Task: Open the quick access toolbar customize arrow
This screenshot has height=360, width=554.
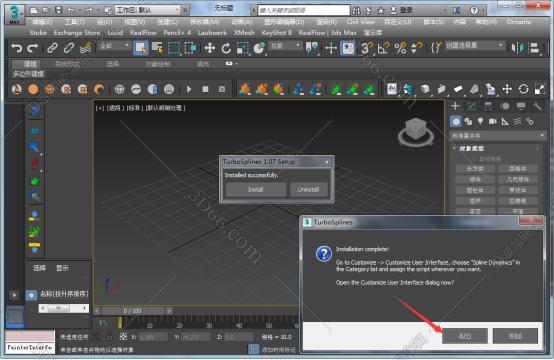Action: [x=185, y=10]
